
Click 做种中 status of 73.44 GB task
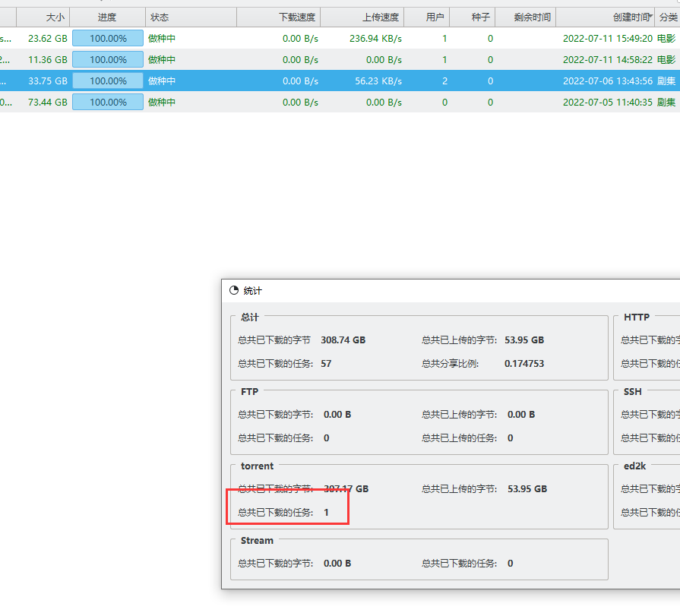pyautogui.click(x=162, y=103)
